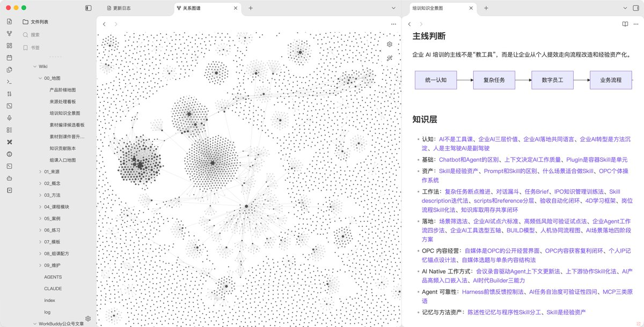644x327 pixels.
Task: Go back in the graph pane
Action: [104, 24]
